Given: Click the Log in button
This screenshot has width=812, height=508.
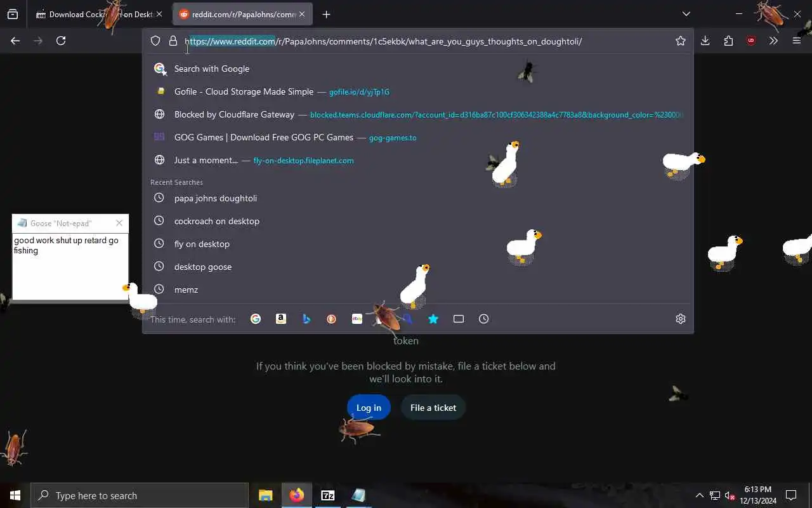Looking at the screenshot, I should click(x=369, y=408).
